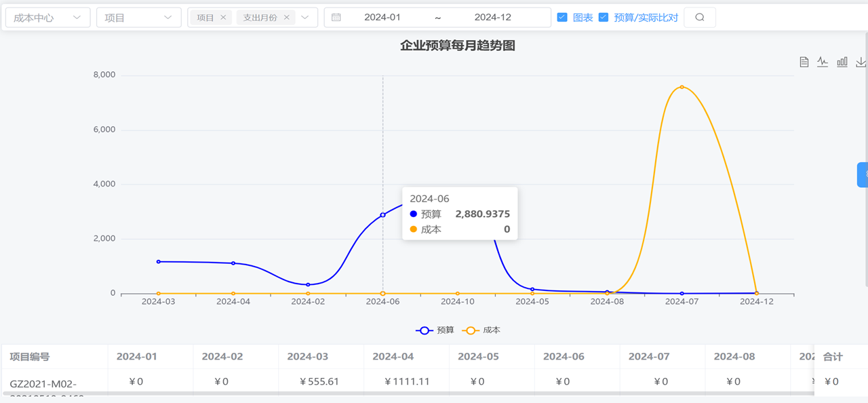The width and height of the screenshot is (868, 403).
Task: Switch chart to line chart icon
Action: click(x=823, y=61)
